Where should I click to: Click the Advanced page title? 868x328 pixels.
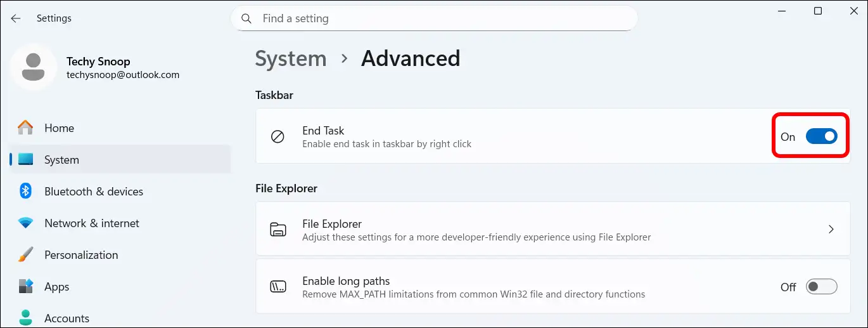pos(411,58)
